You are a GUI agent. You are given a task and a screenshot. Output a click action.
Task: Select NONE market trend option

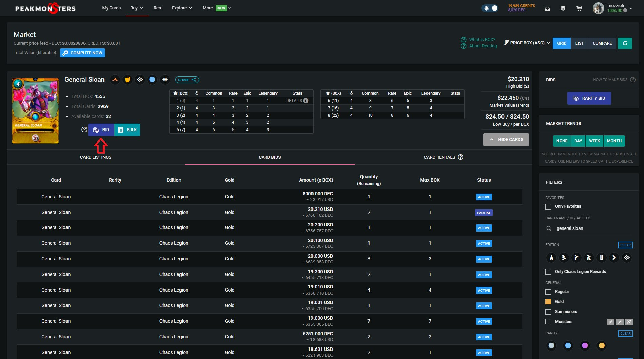562,141
